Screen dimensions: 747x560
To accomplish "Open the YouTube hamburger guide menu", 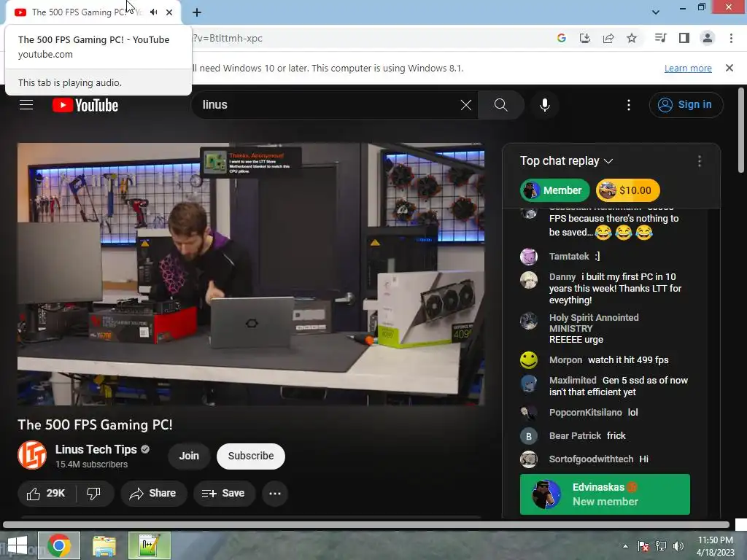I will 26,105.
